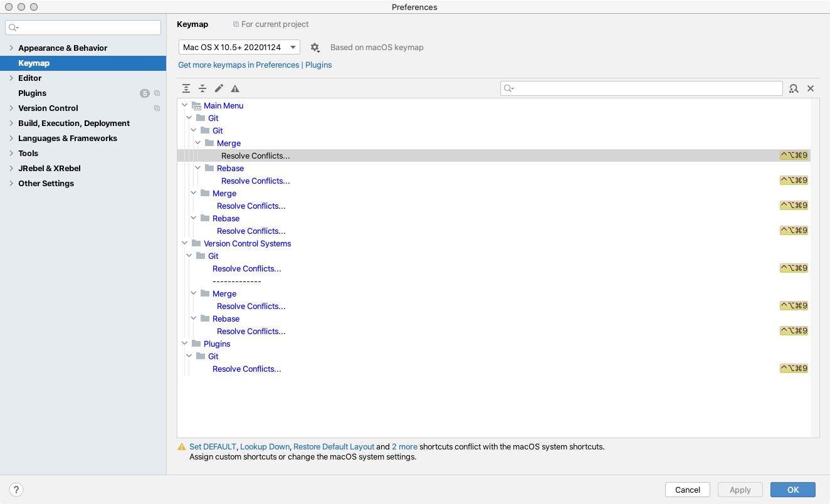
Task: Click the Expand All toolbar icon
Action: [186, 88]
